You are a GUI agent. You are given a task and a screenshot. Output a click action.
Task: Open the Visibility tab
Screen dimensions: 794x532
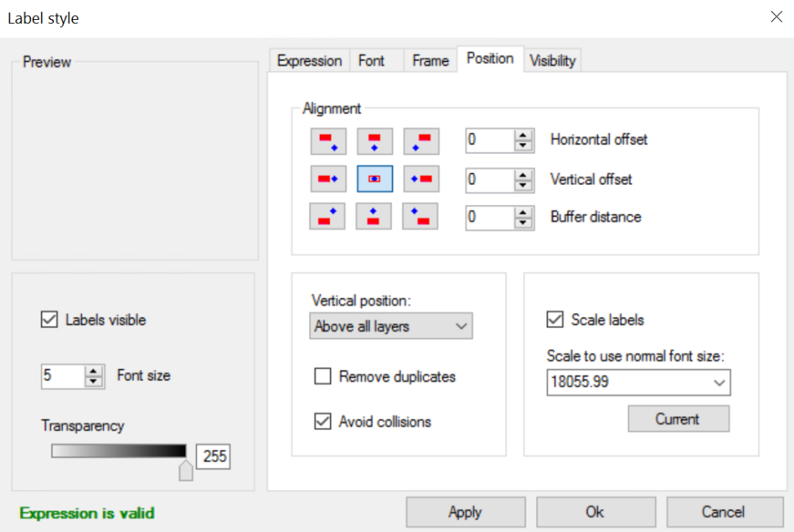(553, 60)
